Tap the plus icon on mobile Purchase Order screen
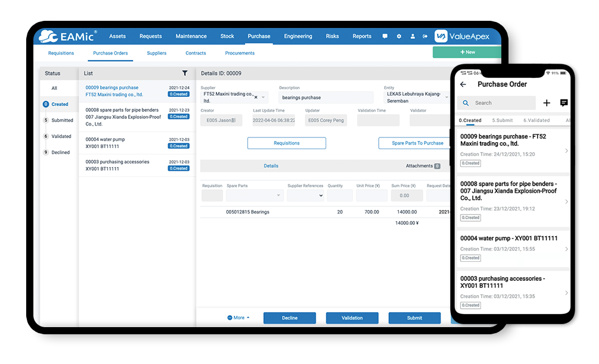The image size is (599, 364). [x=547, y=102]
